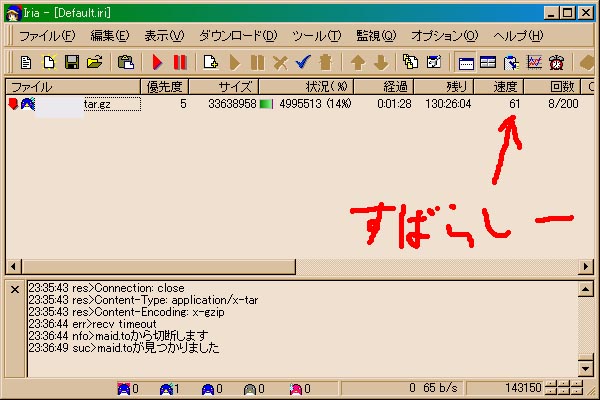This screenshot has width=600, height=400.
Task: Open a file with the folder icon
Action: [95, 62]
